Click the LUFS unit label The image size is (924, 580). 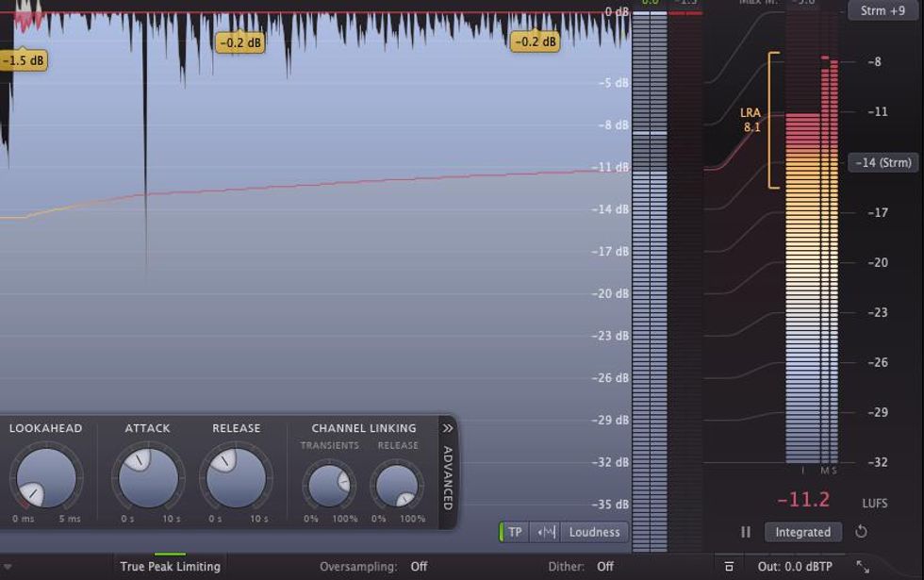click(875, 504)
